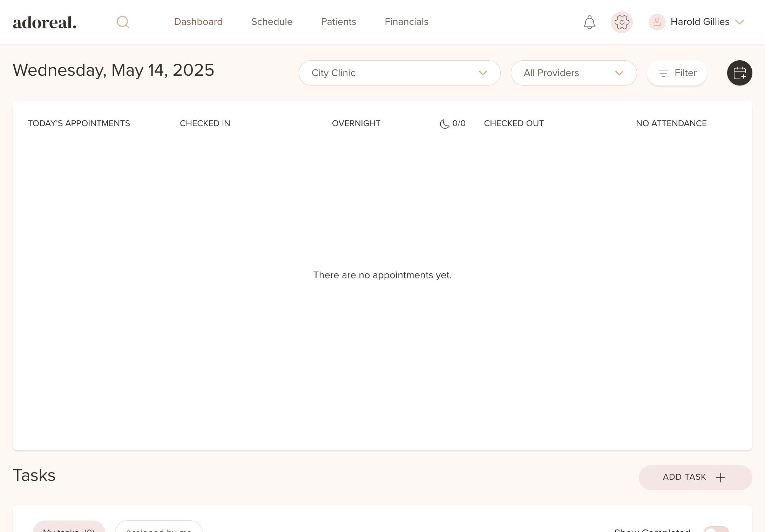Go to the Schedule tab

click(x=272, y=22)
